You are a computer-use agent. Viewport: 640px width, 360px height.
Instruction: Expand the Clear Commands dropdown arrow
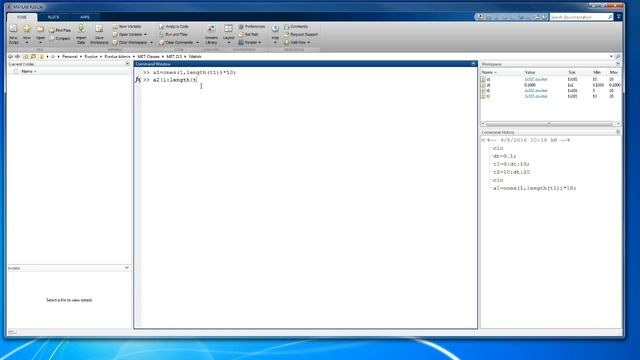pos(198,42)
